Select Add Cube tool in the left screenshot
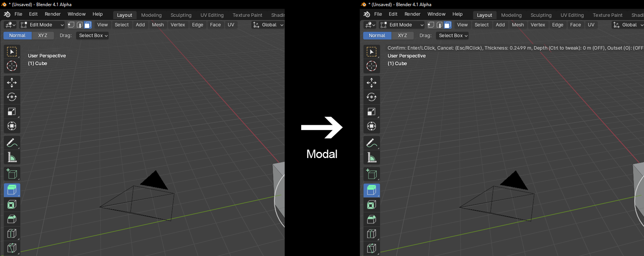The height and width of the screenshot is (256, 644). (x=12, y=174)
